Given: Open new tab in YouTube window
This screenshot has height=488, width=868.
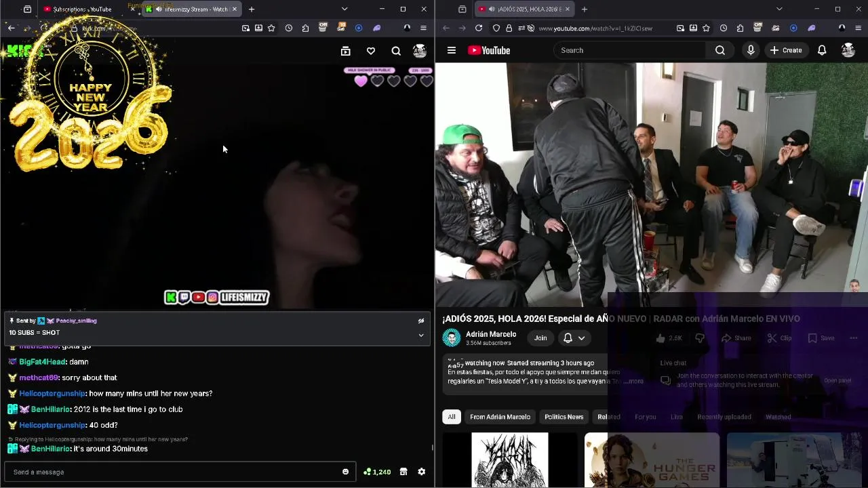Looking at the screenshot, I should [585, 9].
